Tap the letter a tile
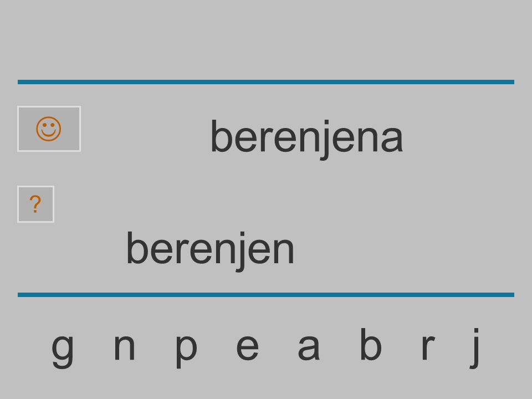The height and width of the screenshot is (399, 532). pyautogui.click(x=309, y=347)
